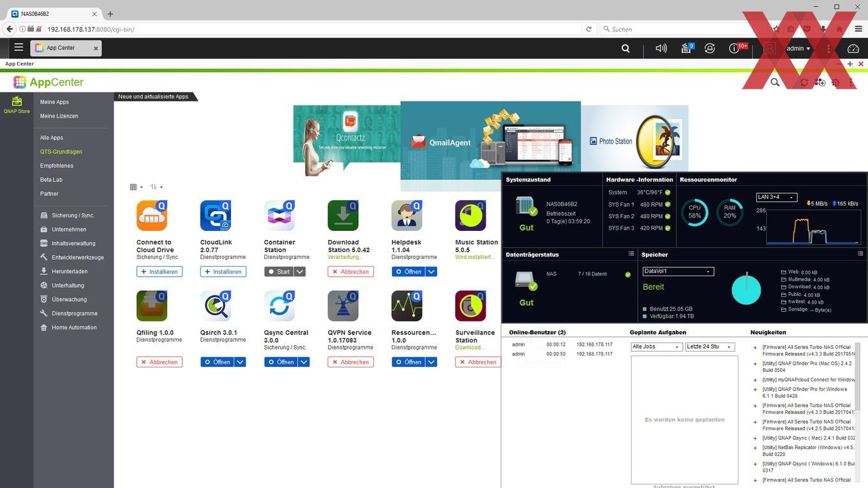Open Connect to Cloud Drive app icon

(x=152, y=215)
